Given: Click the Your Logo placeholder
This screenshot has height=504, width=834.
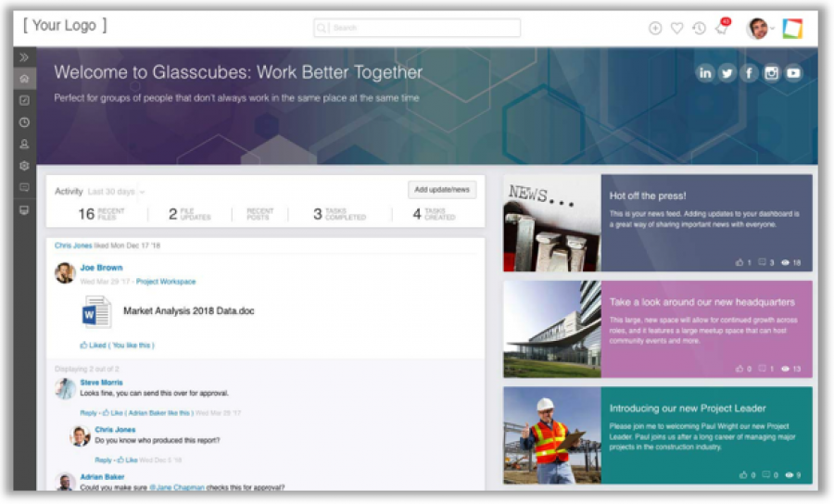Looking at the screenshot, I should click(65, 25).
